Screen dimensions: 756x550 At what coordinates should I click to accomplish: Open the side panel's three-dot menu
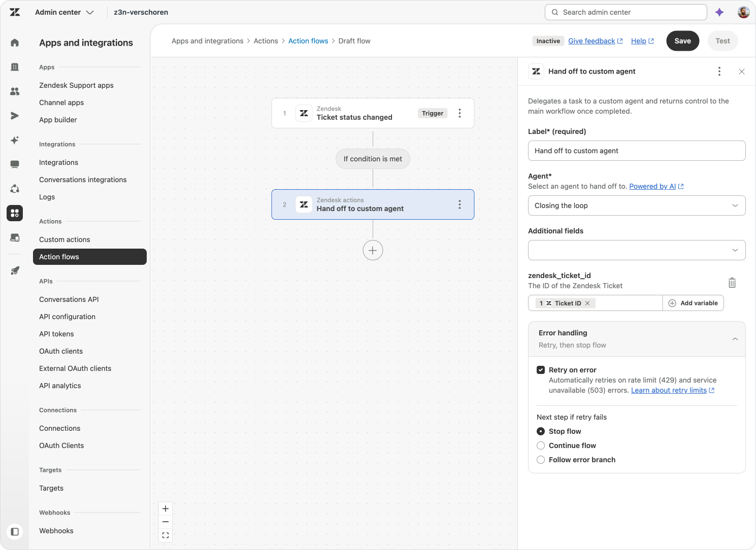719,72
